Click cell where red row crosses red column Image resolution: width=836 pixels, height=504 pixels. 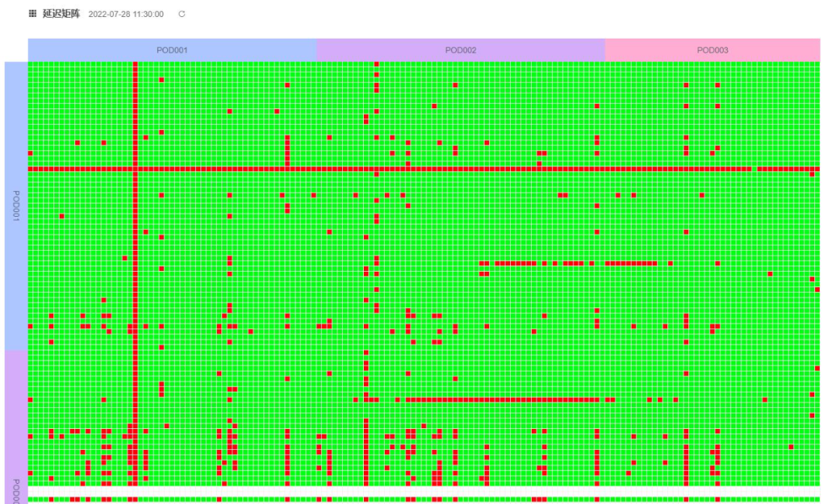(x=135, y=169)
